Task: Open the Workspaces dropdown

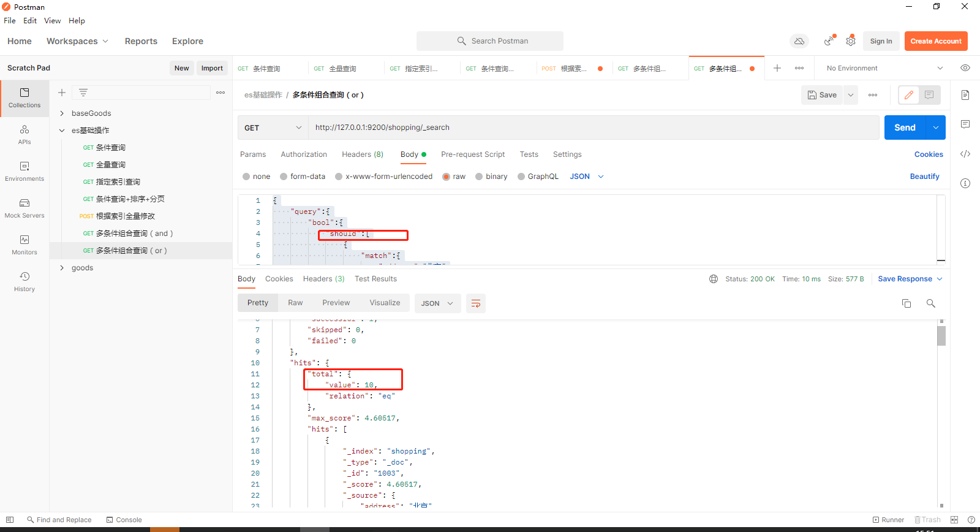Action: point(77,41)
